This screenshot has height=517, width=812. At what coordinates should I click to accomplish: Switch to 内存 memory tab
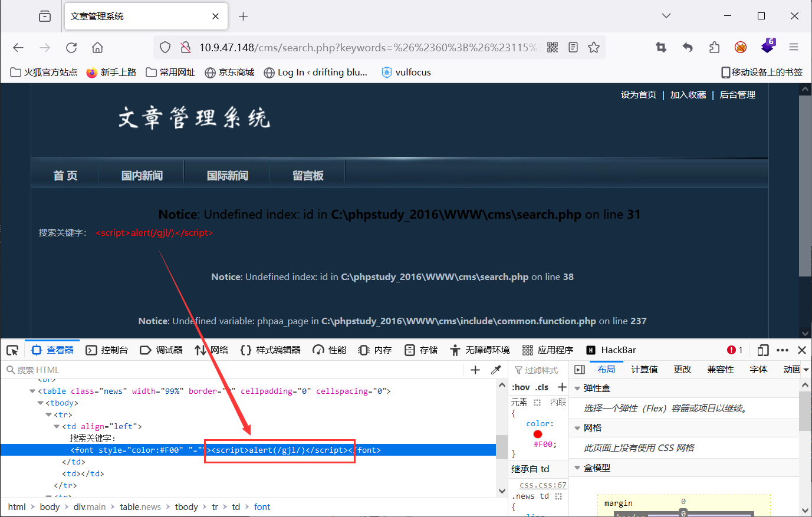coord(375,350)
